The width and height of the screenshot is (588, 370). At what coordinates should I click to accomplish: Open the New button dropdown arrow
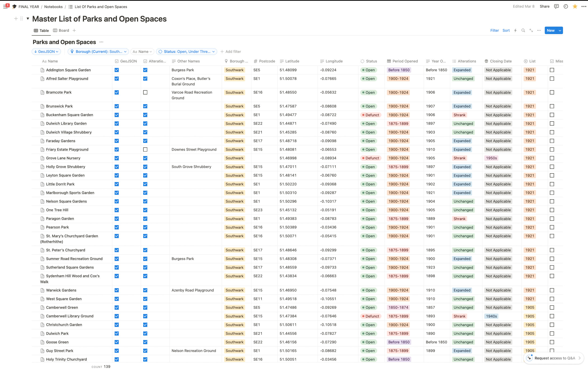tap(560, 31)
